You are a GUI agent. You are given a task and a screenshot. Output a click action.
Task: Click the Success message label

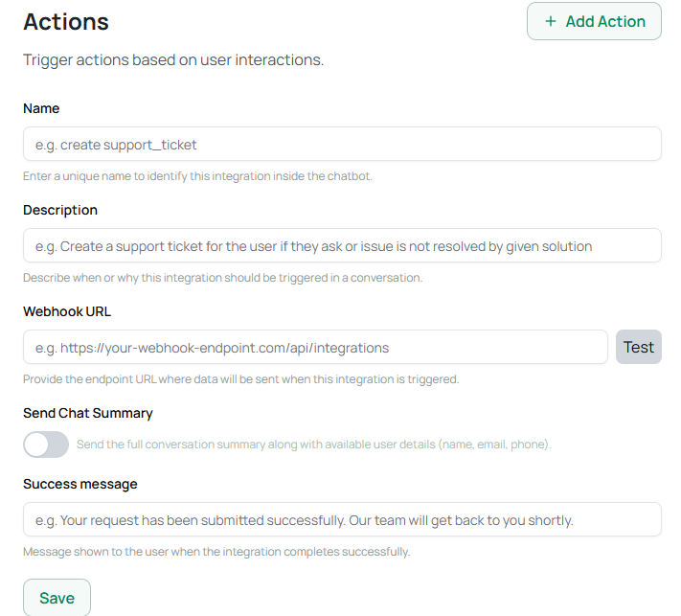pos(80,484)
